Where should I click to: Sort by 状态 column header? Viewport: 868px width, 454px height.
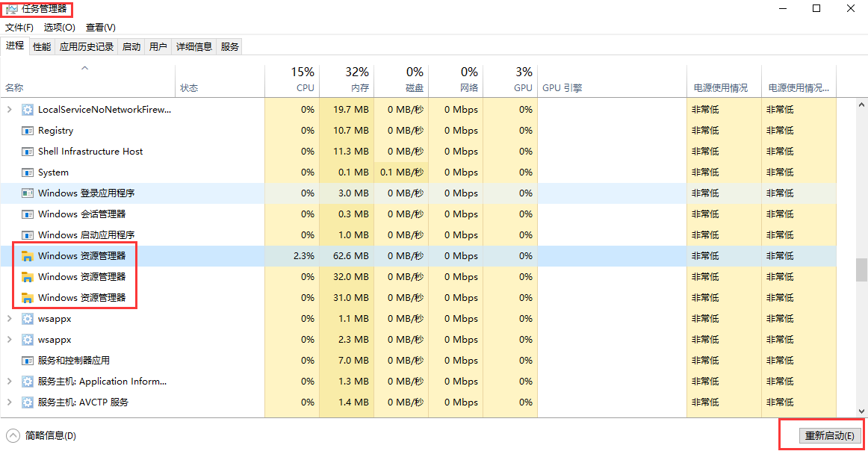[220, 81]
